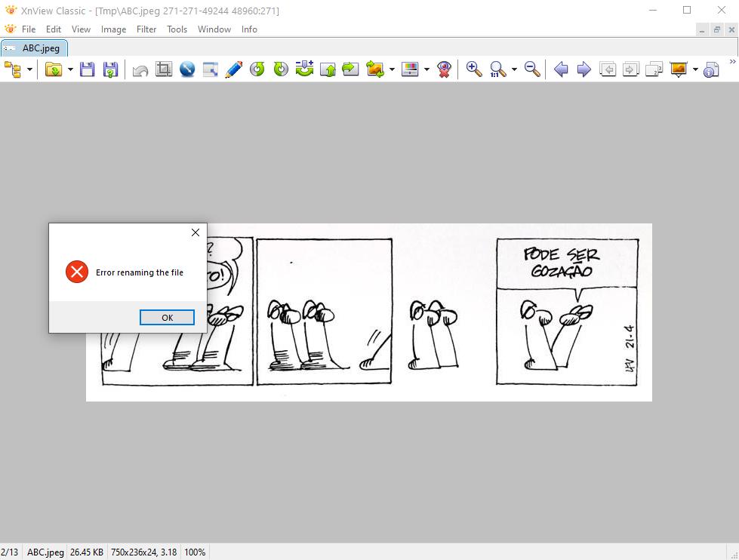Click the red-eye correction icon
This screenshot has width=739, height=560.
(445, 69)
